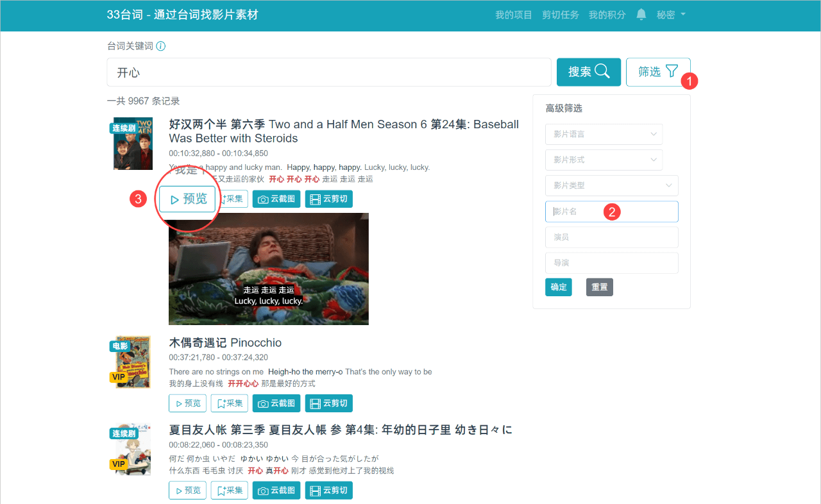Click 采集 for Pinocchio
The width and height of the screenshot is (821, 504).
tap(230, 403)
